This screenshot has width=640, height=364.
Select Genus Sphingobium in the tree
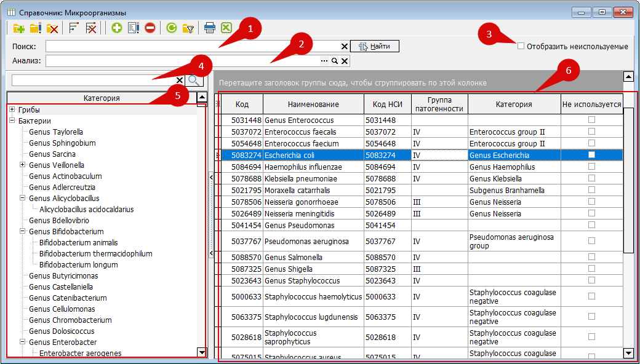point(62,143)
